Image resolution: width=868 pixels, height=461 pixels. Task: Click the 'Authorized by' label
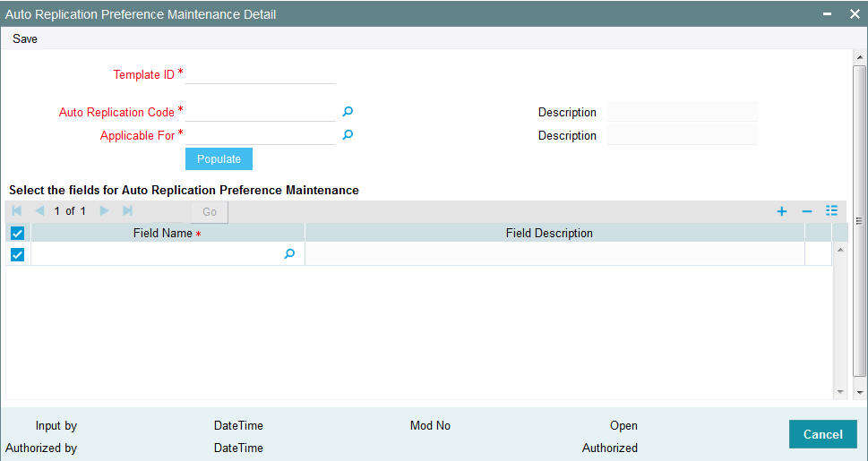[x=41, y=448]
